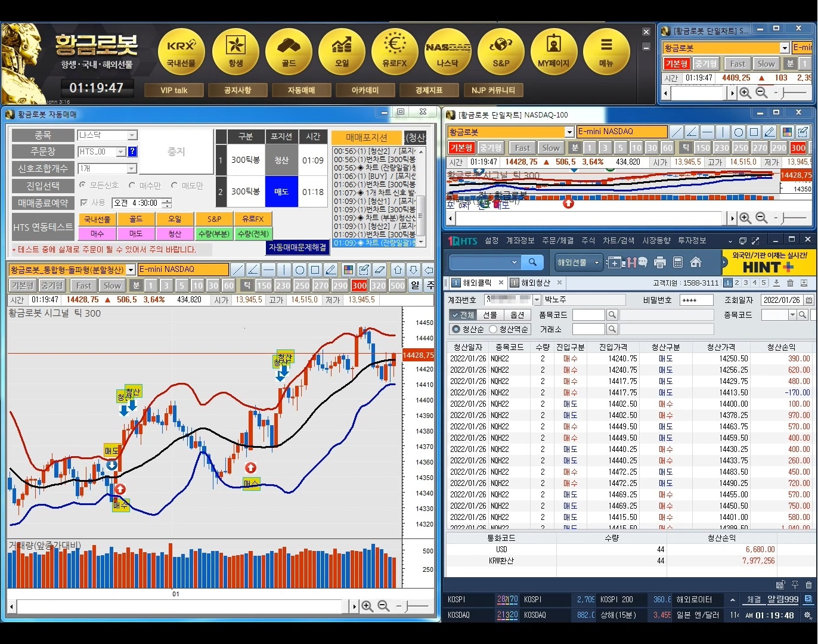Click printer icon in 1Q HTS toolbar

pos(659,262)
